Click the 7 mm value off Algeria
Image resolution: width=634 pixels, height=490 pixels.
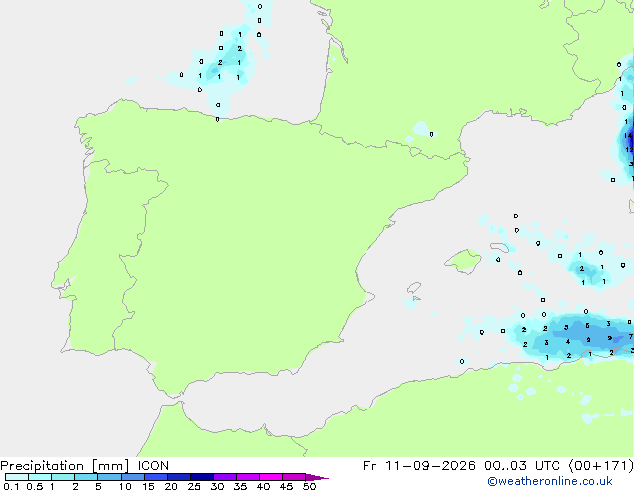630,336
